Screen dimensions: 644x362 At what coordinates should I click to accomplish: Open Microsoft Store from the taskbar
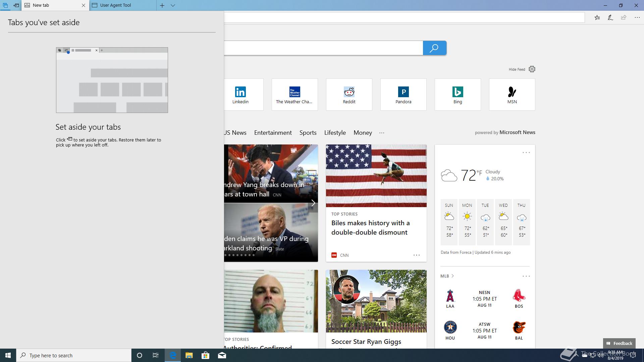[x=205, y=355]
